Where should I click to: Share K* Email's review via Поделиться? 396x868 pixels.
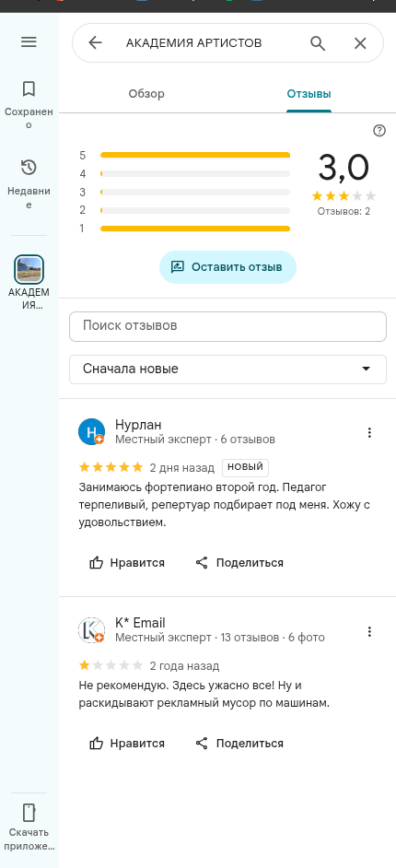pos(239,744)
